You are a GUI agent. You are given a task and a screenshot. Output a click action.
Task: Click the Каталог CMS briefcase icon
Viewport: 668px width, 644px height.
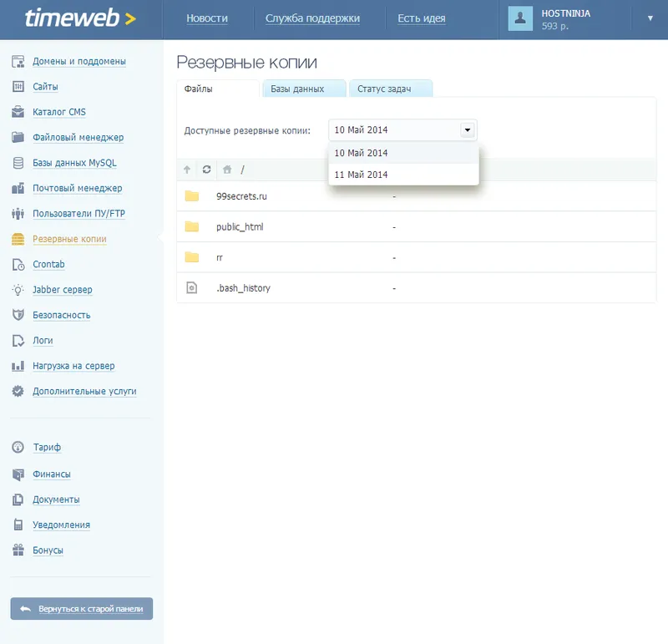[18, 112]
